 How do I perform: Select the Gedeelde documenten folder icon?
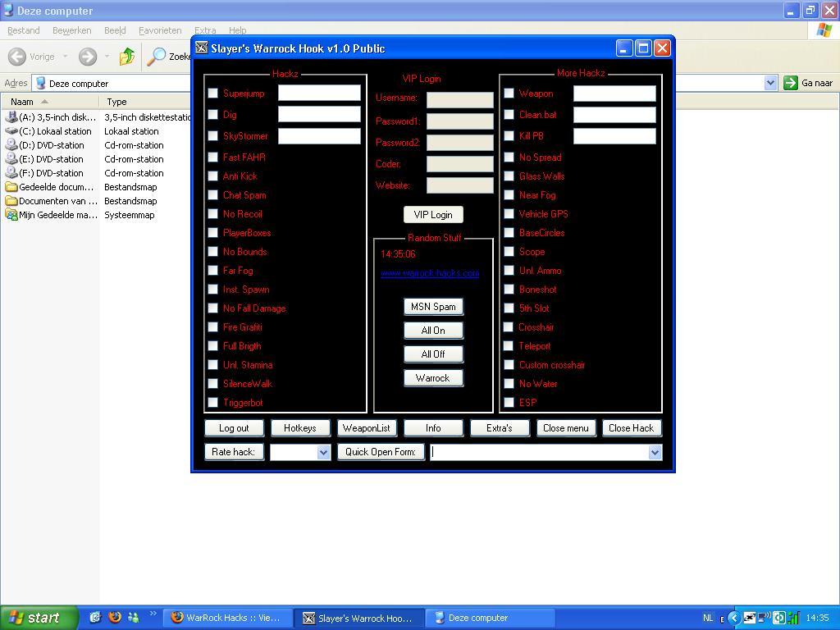[x=11, y=186]
